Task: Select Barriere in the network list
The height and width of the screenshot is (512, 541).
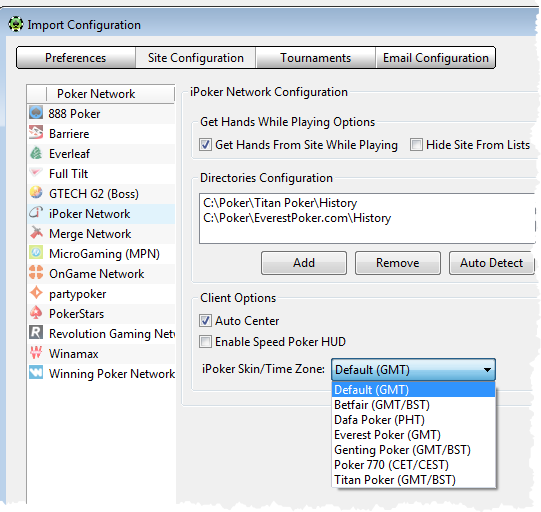Action: point(101,134)
